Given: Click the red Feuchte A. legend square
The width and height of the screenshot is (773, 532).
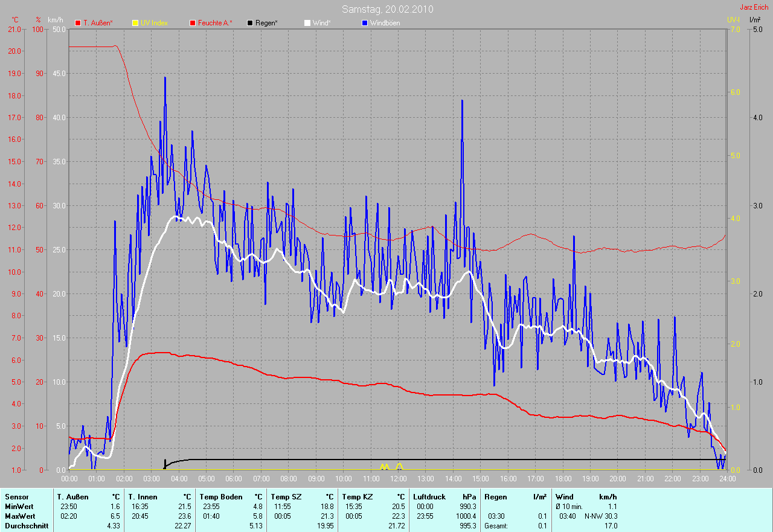Looking at the screenshot, I should click(193, 23).
